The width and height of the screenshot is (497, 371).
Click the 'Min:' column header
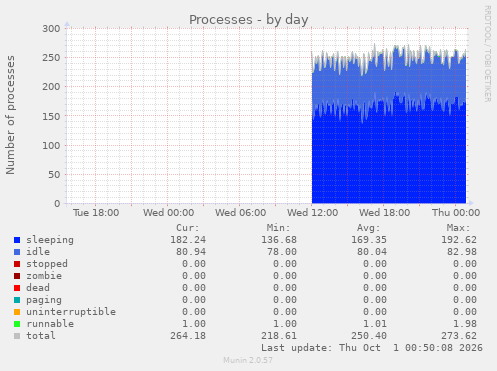click(278, 228)
